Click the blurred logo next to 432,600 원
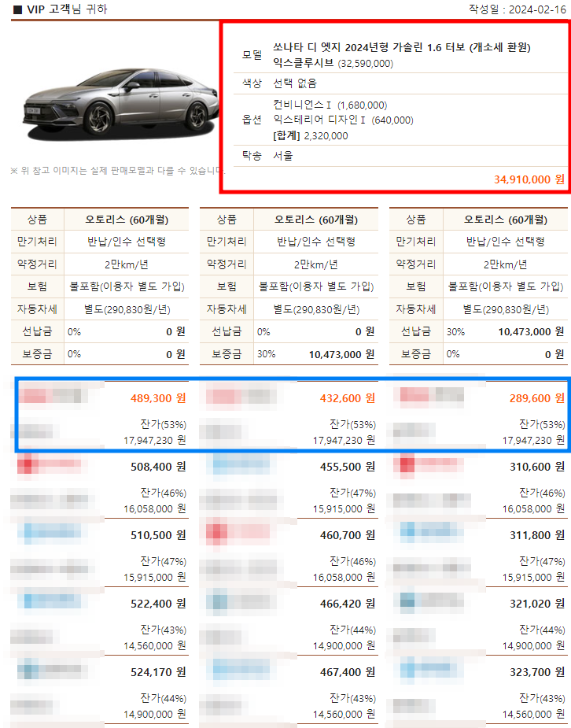The width and height of the screenshot is (571, 728). pyautogui.click(x=241, y=397)
